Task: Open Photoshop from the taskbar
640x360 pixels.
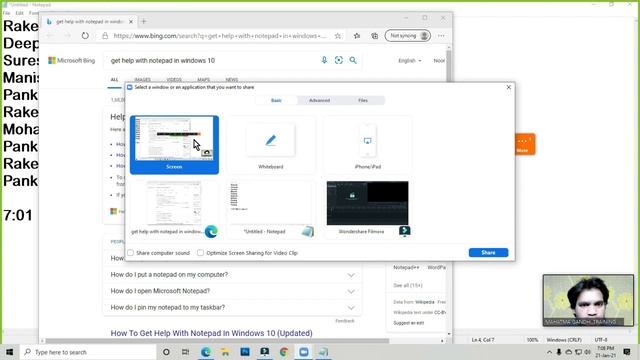Action: pyautogui.click(x=245, y=352)
